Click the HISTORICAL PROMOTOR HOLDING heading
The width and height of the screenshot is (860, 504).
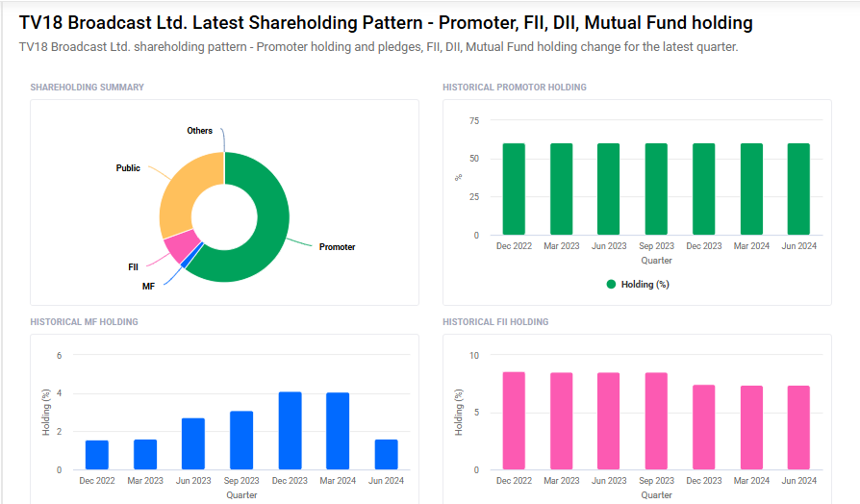coord(515,88)
